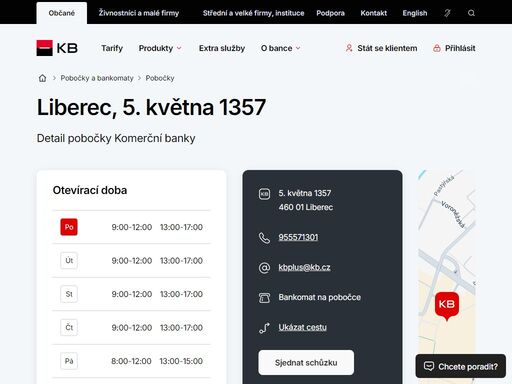
Task: Switch to Občané tab
Action: [x=62, y=13]
